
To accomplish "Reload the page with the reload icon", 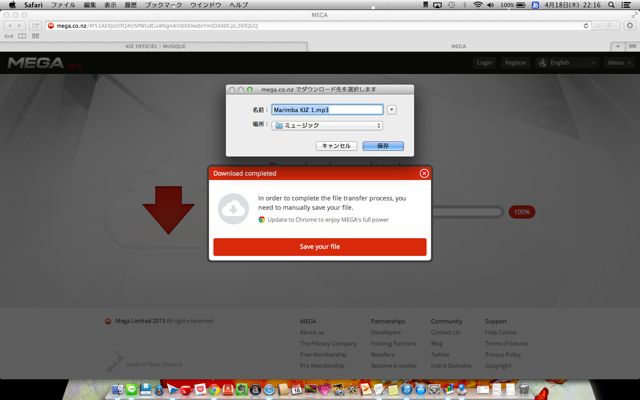I will [586, 26].
